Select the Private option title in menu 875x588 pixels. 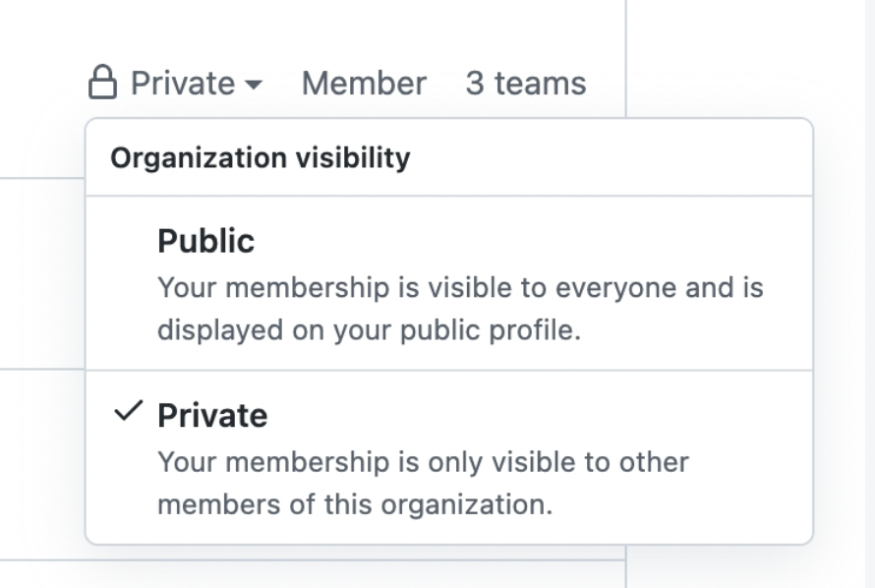coord(211,415)
